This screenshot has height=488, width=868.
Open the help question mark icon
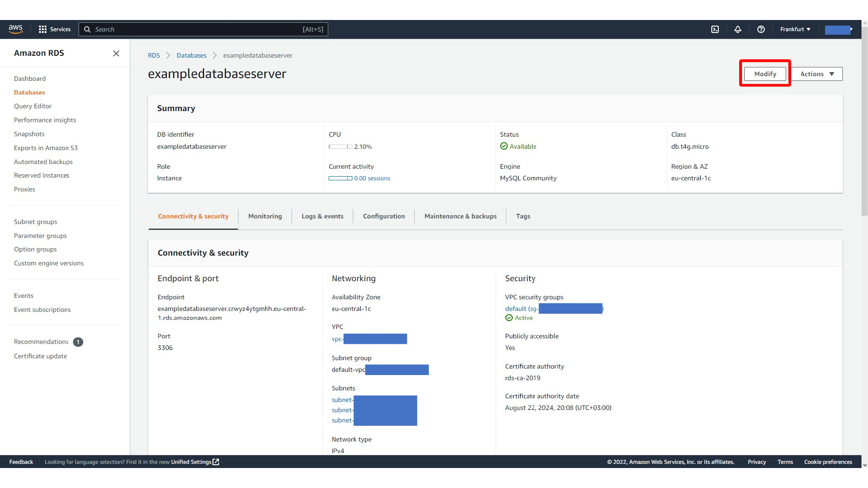761,29
